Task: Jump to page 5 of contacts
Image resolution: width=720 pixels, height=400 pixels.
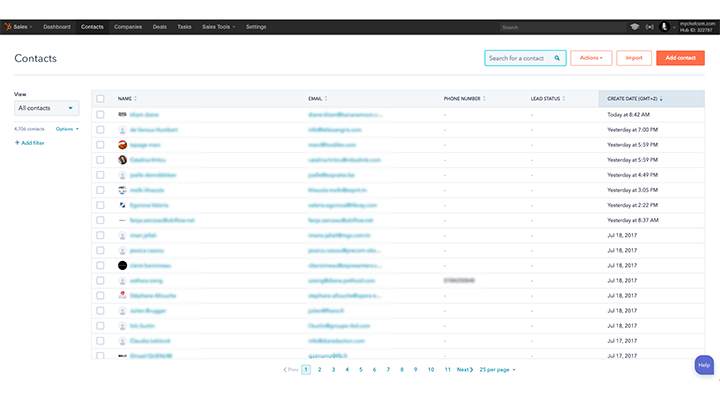Action: tap(360, 370)
